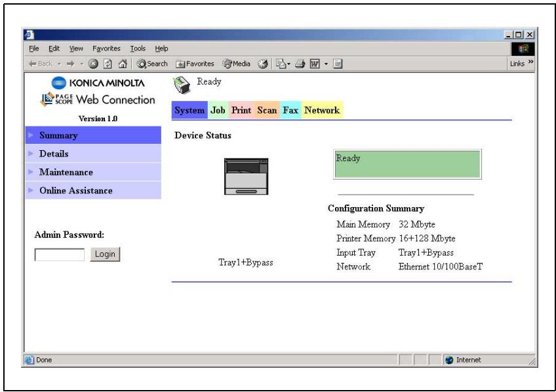This screenshot has width=556, height=392.
Task: Select Details in the side menu
Action: click(x=93, y=154)
